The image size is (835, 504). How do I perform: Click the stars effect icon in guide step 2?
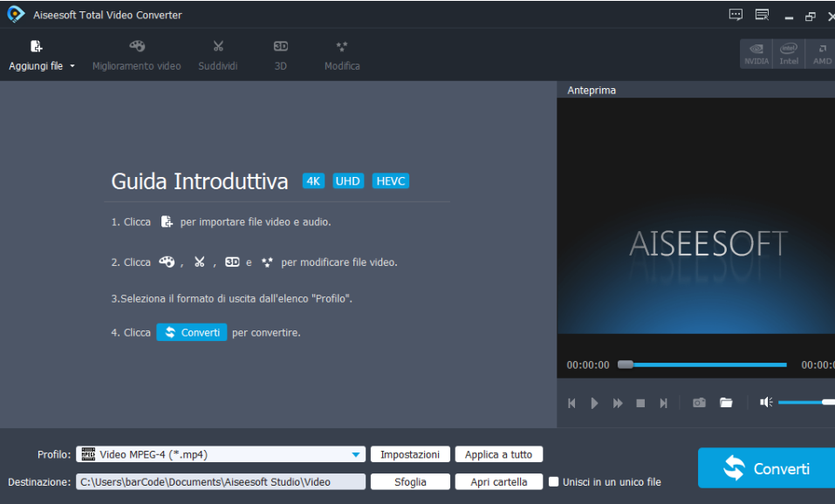[x=267, y=262]
